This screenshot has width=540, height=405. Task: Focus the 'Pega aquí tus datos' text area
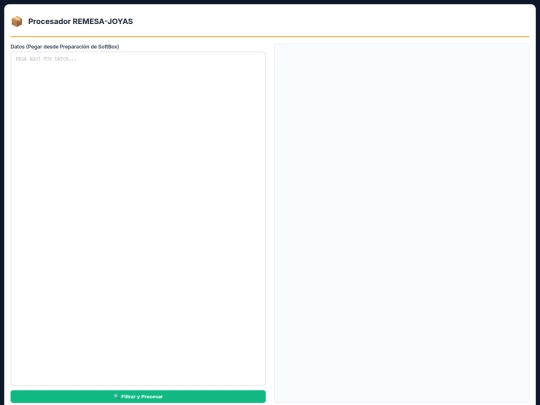[x=138, y=218]
